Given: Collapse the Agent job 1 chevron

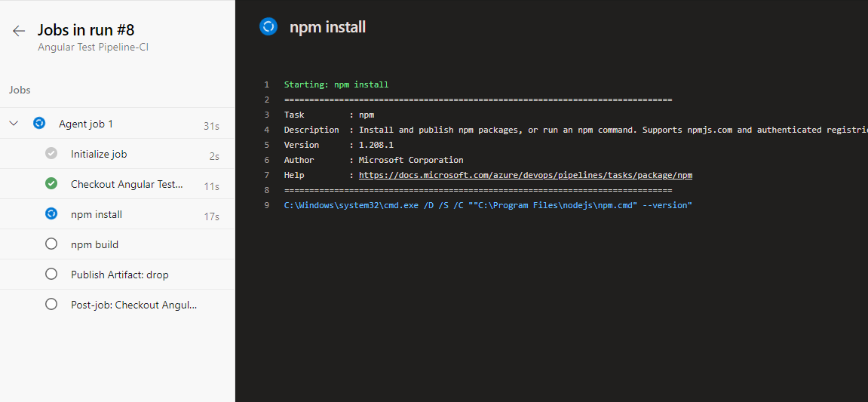Looking at the screenshot, I should click(14, 124).
